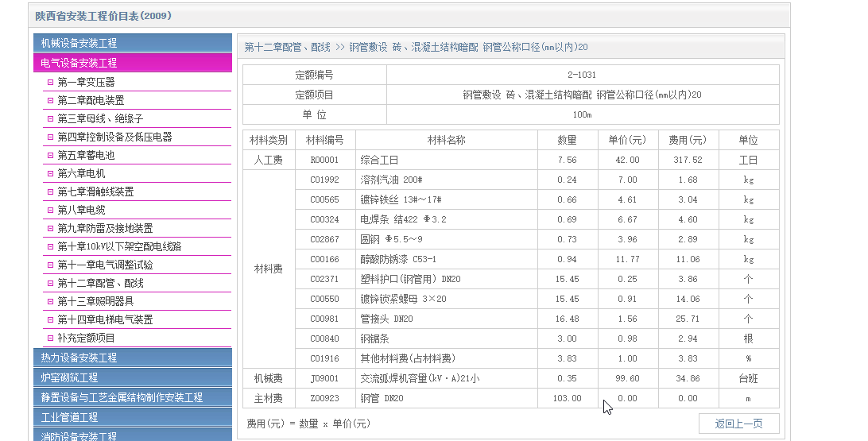Select material name 管接头 DN20
Screen dimensions: 868x441
(386, 319)
